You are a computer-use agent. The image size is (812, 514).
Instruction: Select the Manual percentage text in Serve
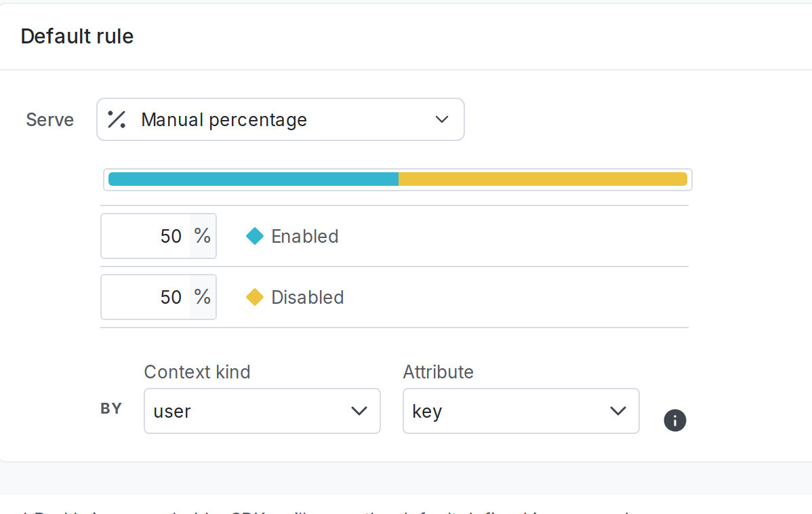[x=224, y=120]
